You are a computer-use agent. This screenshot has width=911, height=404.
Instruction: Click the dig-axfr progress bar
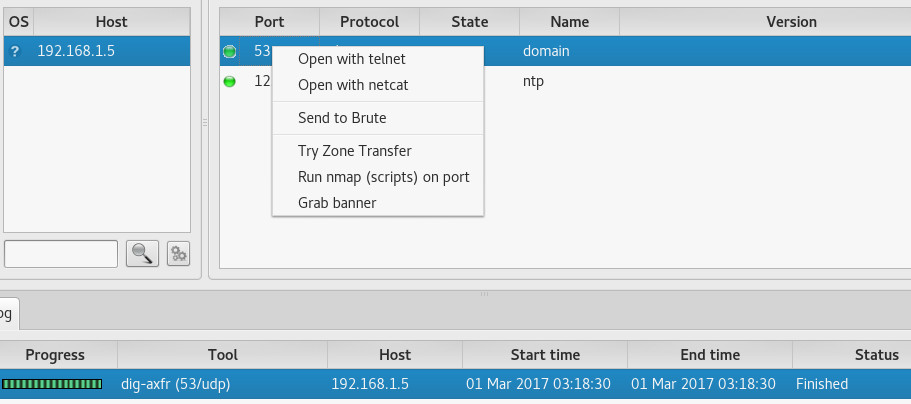pos(52,384)
